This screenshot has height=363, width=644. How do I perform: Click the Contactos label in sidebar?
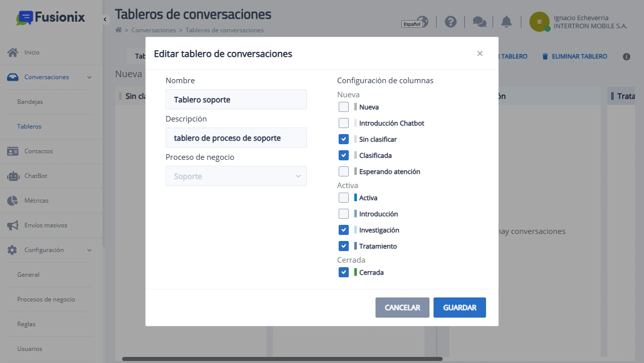tap(38, 151)
